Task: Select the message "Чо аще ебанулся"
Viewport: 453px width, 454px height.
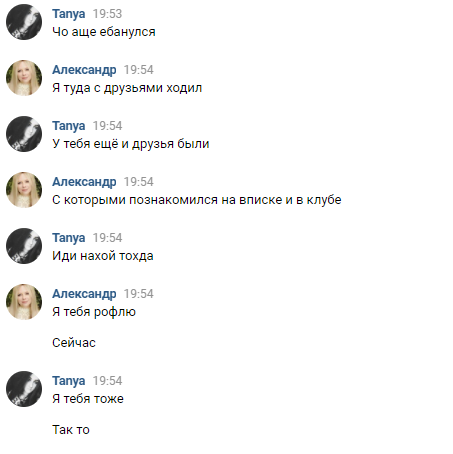Action: [x=104, y=32]
